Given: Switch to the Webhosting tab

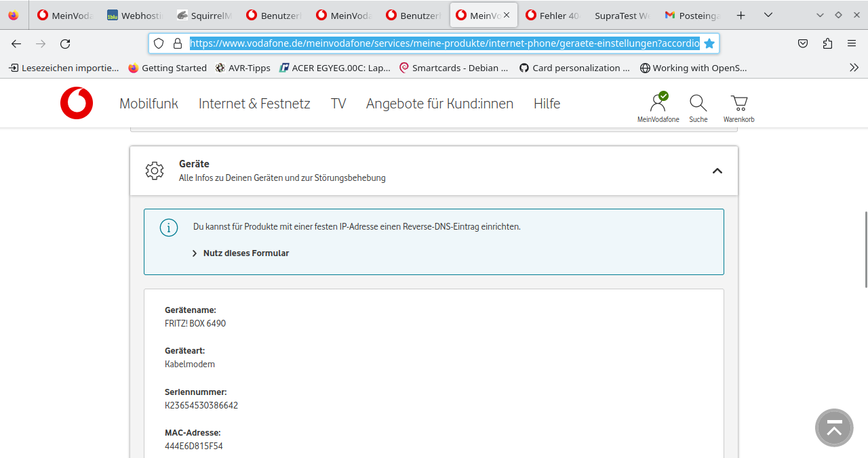Looking at the screenshot, I should click(134, 15).
